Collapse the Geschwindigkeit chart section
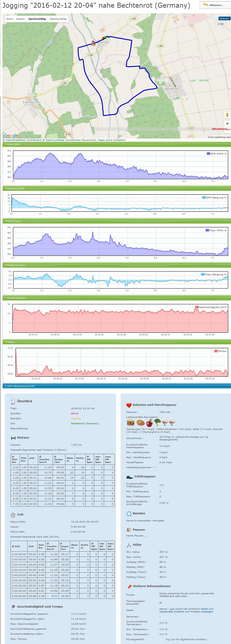The width and height of the screenshot is (231, 644). coord(16,298)
